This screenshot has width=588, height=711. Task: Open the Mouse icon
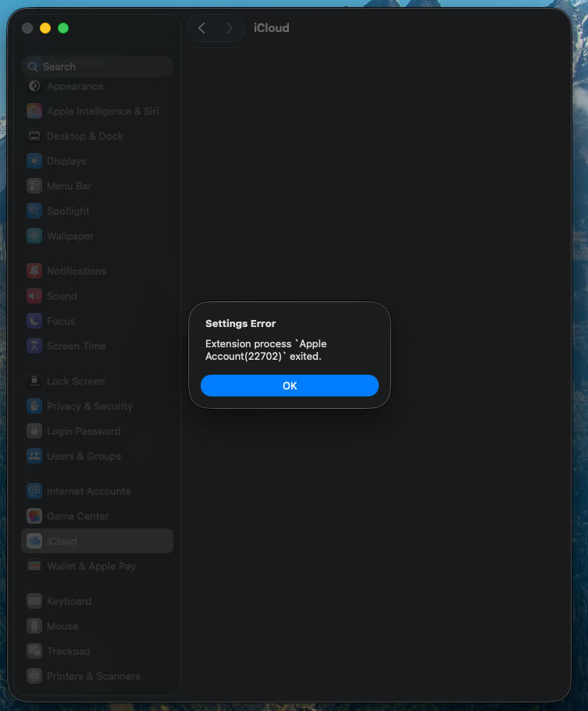pyautogui.click(x=34, y=626)
